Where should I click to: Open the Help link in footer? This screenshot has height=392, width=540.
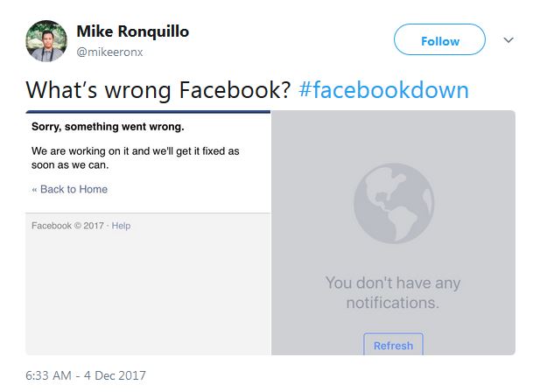[121, 226]
